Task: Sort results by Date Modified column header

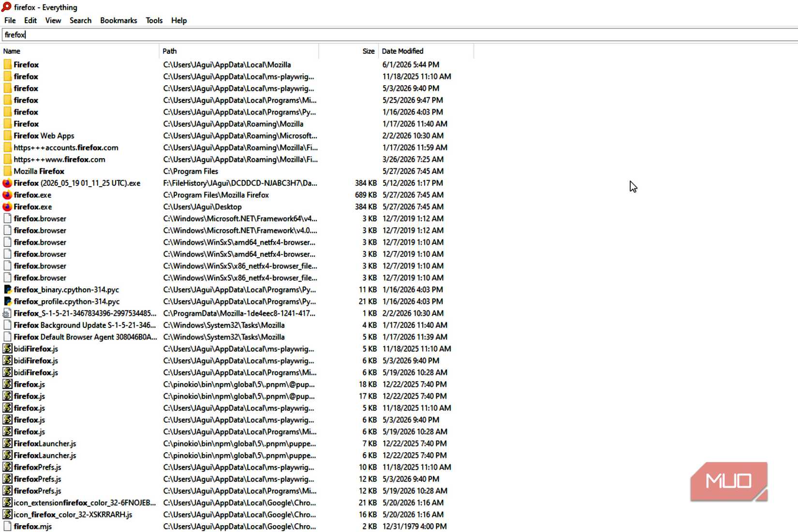Action: (x=426, y=51)
